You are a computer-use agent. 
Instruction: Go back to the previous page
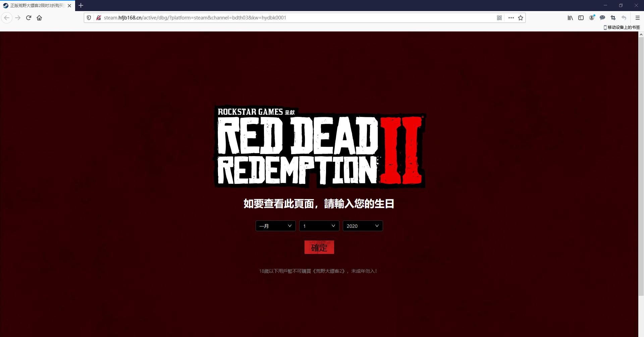click(7, 18)
